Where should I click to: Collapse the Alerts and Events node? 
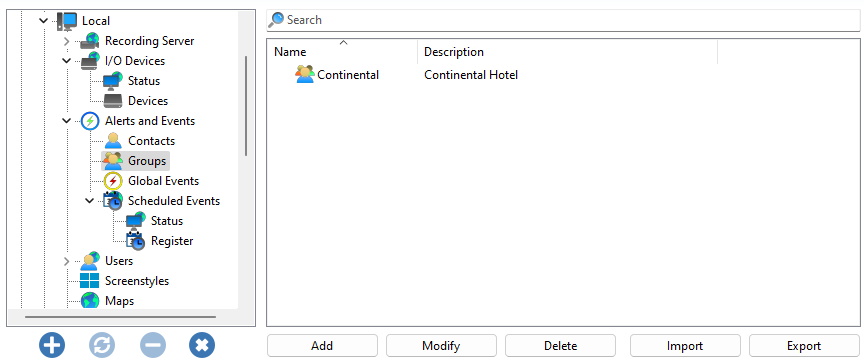tap(67, 121)
